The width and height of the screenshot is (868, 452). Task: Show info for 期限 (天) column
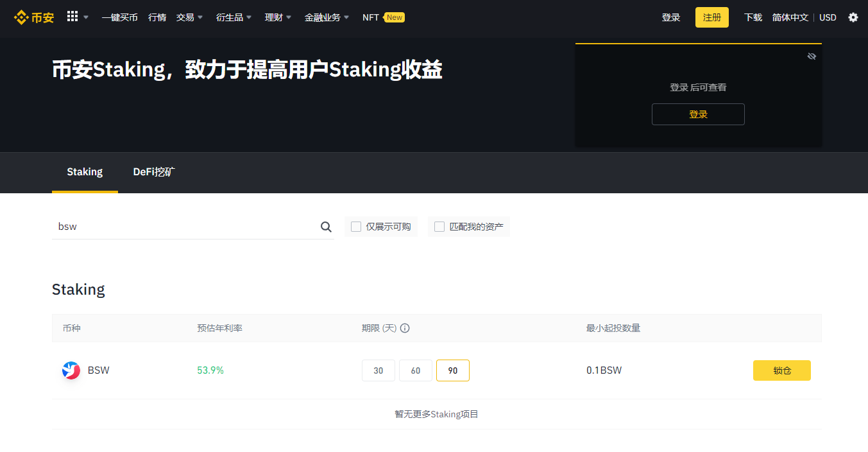(405, 328)
